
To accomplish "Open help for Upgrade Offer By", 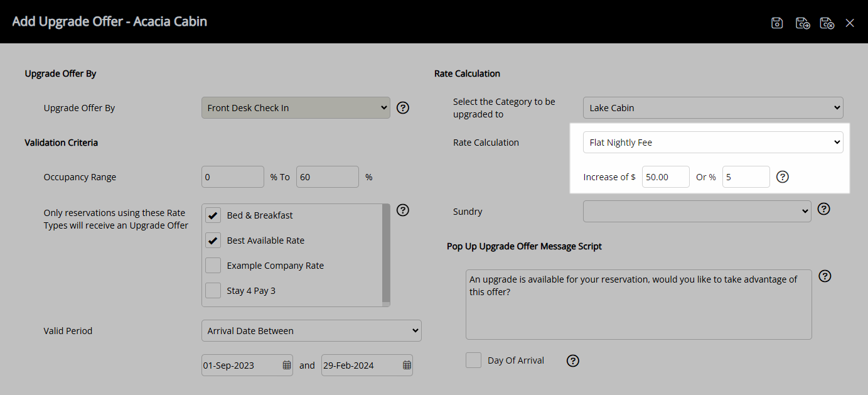I will (404, 107).
